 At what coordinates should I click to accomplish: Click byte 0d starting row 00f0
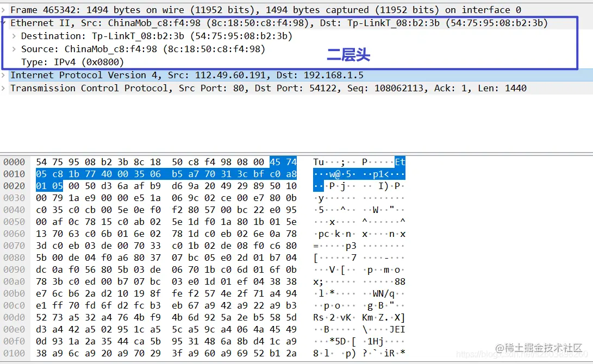coord(41,341)
